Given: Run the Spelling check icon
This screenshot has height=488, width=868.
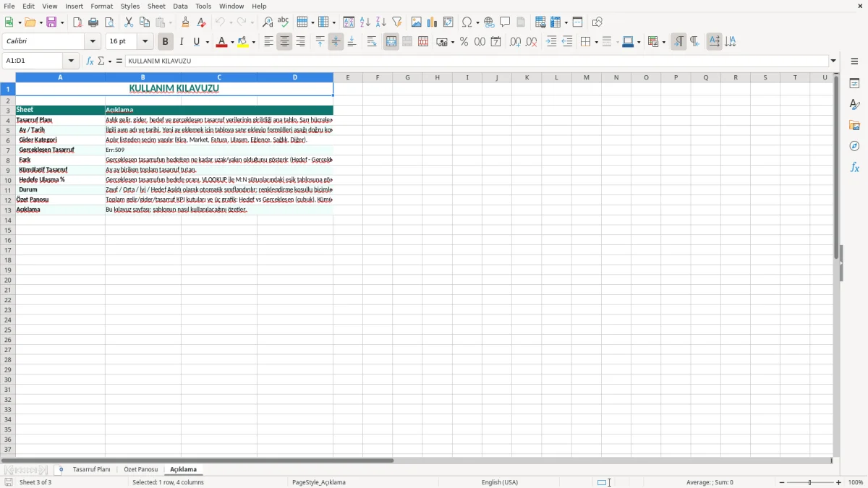Looking at the screenshot, I should [x=284, y=22].
